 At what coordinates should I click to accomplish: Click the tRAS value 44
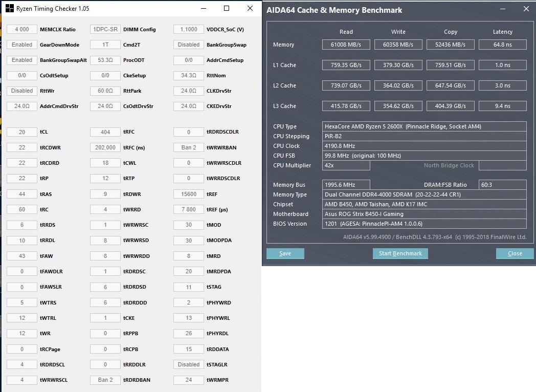coord(22,194)
